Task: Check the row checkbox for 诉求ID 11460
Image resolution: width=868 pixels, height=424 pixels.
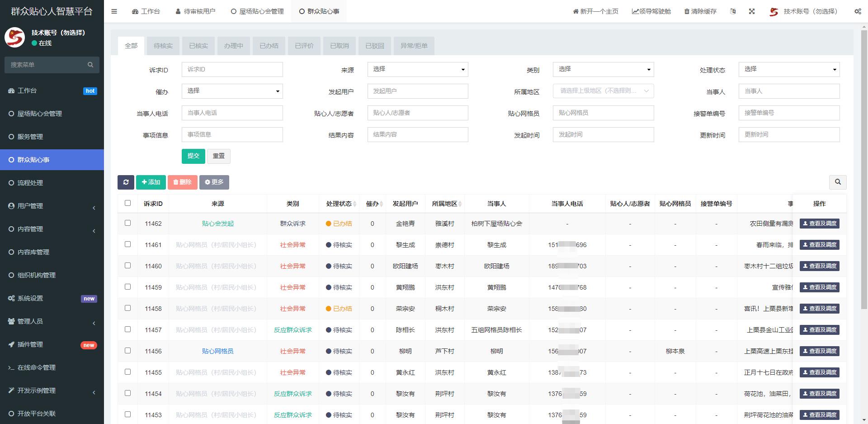Action: click(127, 266)
